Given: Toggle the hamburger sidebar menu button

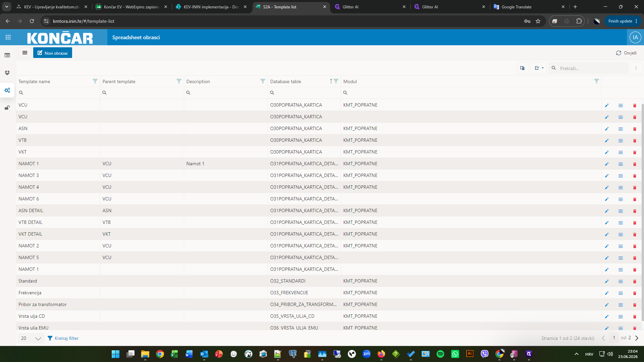Looking at the screenshot, I should (25, 53).
